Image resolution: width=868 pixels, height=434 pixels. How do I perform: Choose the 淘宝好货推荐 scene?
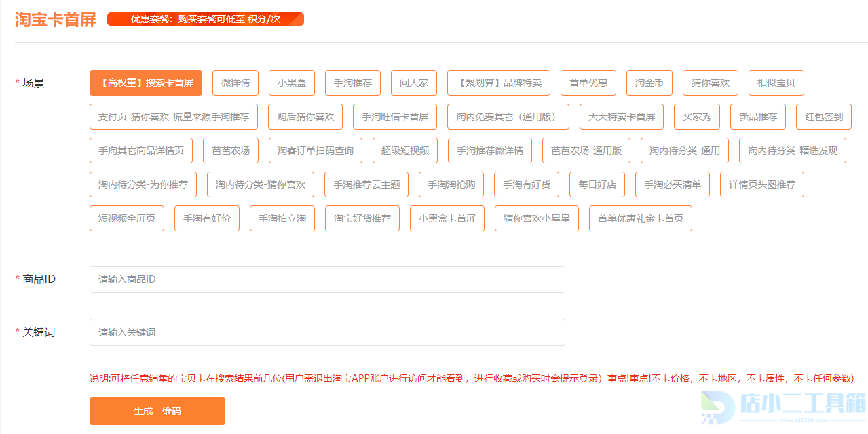tap(362, 218)
